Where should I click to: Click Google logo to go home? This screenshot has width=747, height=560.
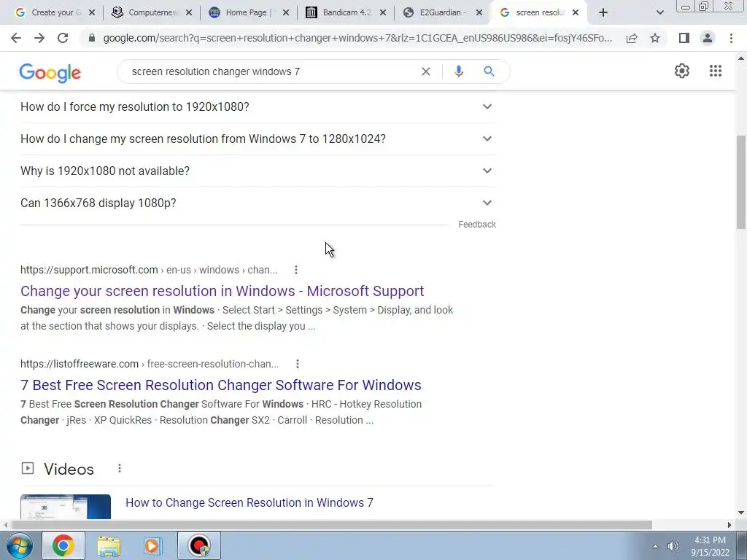(50, 72)
